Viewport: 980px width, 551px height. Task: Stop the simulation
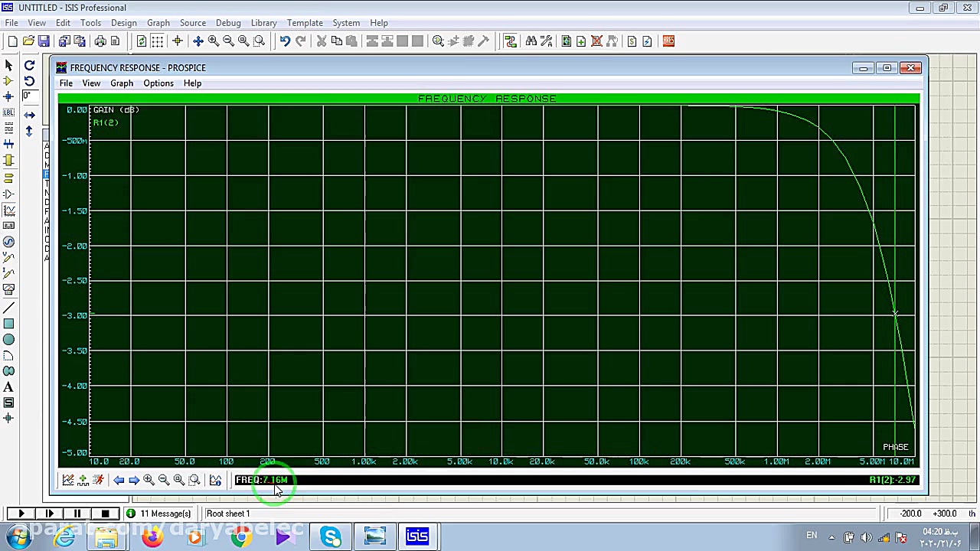(106, 514)
